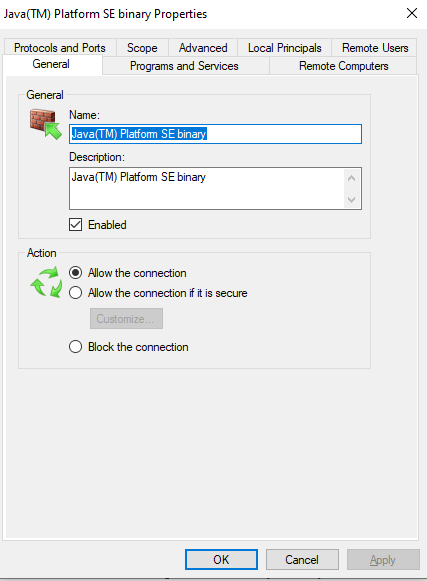Select Allow the connection radio button

(76, 273)
